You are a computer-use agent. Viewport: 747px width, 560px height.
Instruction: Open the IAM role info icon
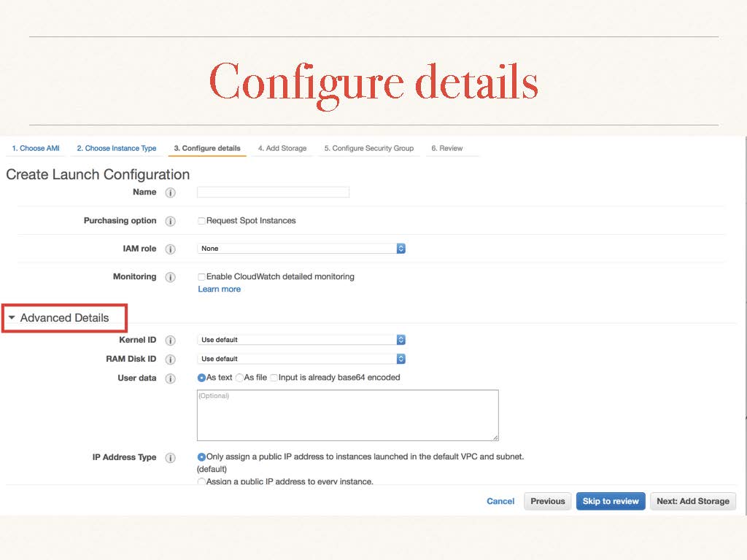170,249
